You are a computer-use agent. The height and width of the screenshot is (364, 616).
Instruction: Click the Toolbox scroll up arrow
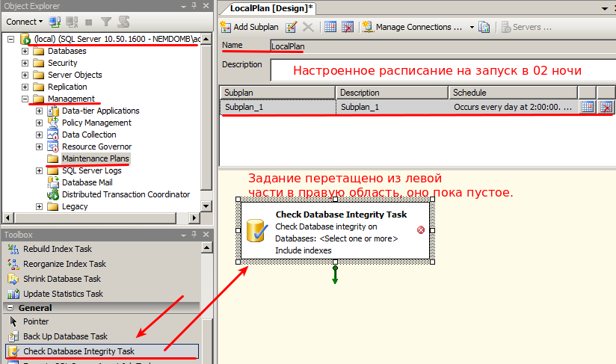tap(206, 247)
